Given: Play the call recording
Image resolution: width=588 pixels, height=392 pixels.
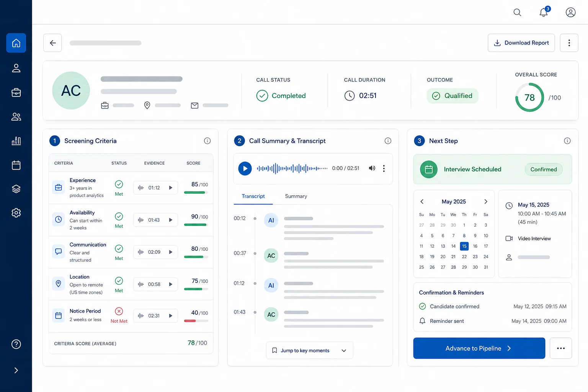Looking at the screenshot, I should point(245,168).
